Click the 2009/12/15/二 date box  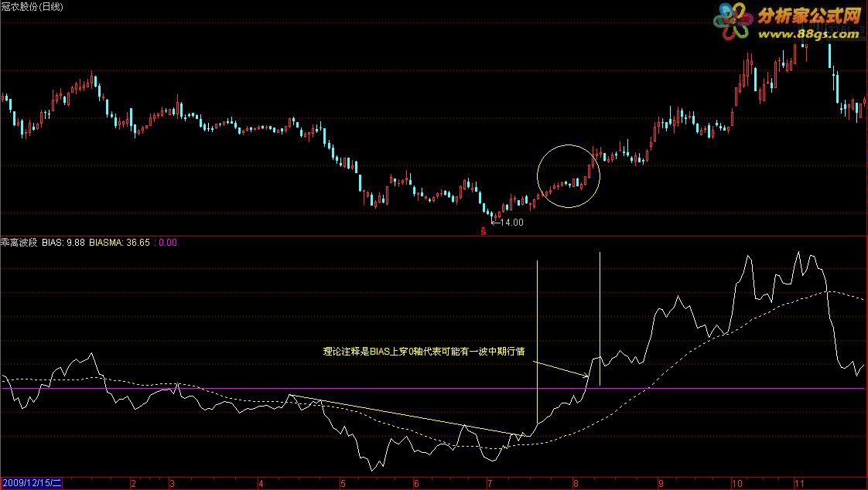[x=31, y=483]
